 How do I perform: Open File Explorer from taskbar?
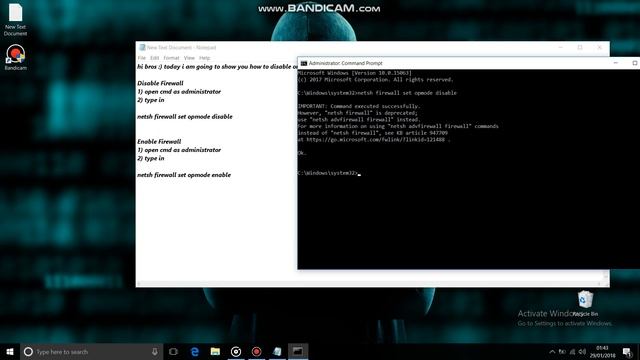tap(215, 351)
